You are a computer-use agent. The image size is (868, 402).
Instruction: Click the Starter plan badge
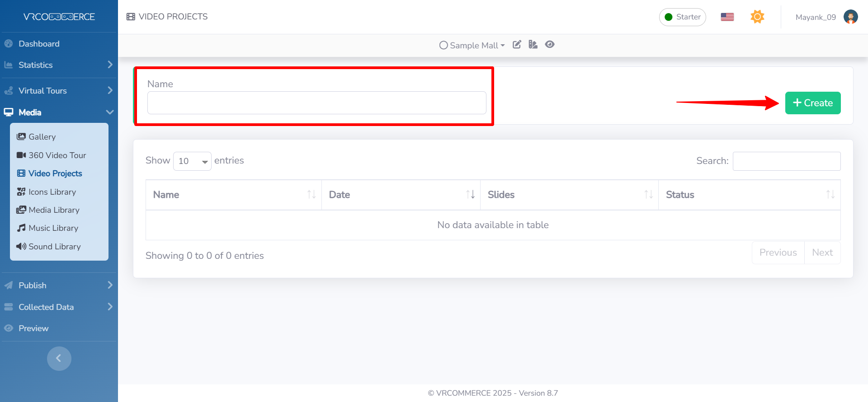click(x=682, y=17)
